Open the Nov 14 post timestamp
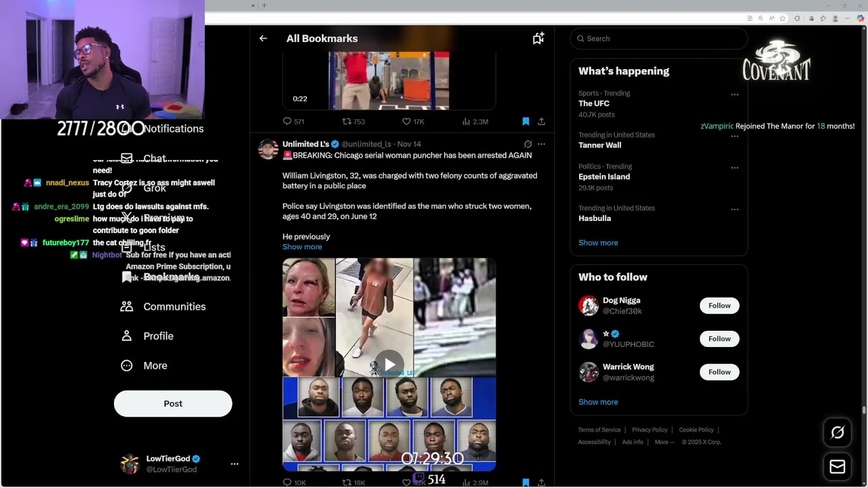Image resolution: width=868 pixels, height=488 pixels. 409,144
